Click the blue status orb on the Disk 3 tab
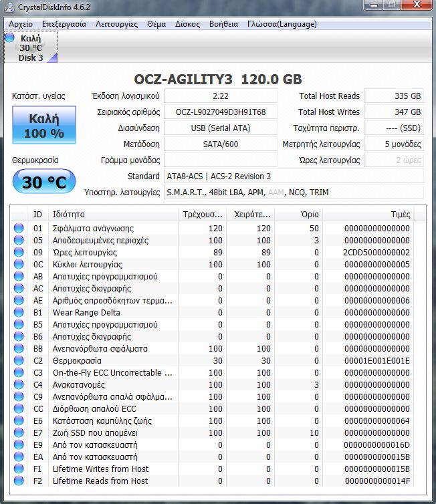436x504 pixels. coord(9,37)
